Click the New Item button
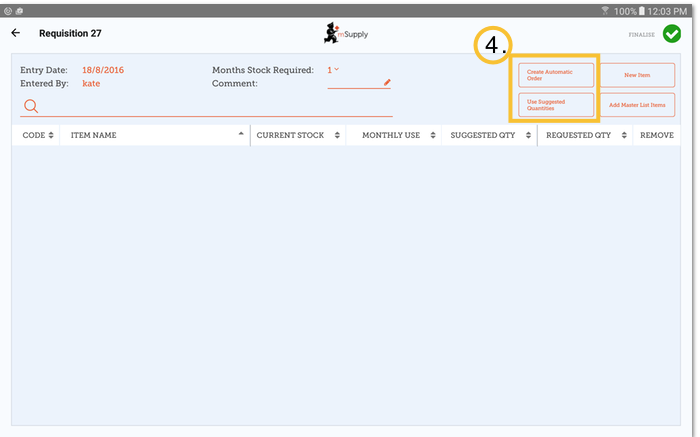The width and height of the screenshot is (700, 437). click(637, 75)
